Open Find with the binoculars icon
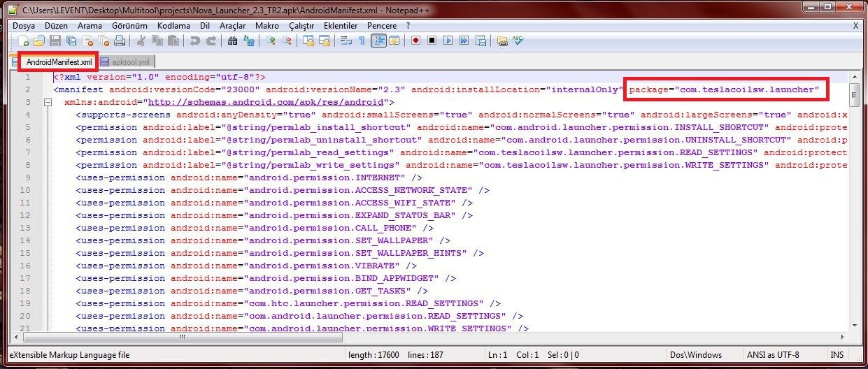The width and height of the screenshot is (868, 369). 233,41
